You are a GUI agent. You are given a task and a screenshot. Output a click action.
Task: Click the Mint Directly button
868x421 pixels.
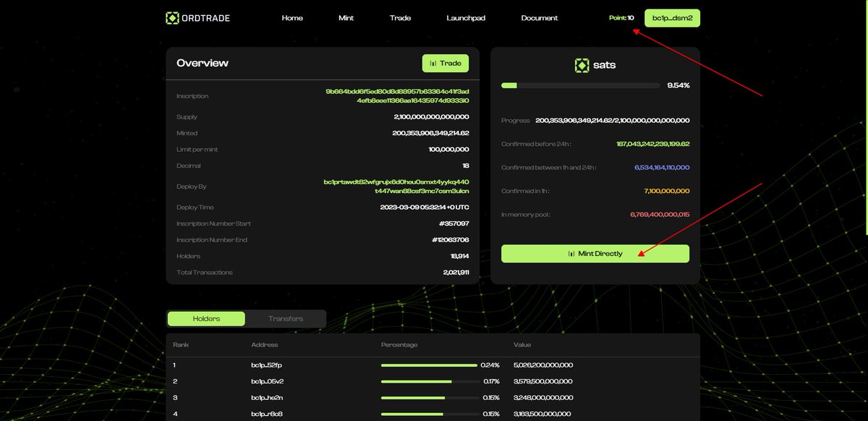coord(595,253)
